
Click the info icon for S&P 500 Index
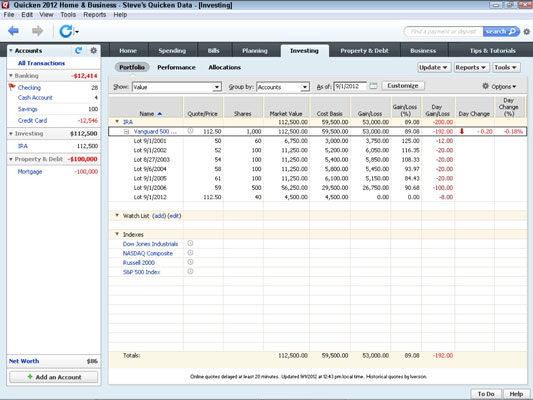(x=190, y=272)
